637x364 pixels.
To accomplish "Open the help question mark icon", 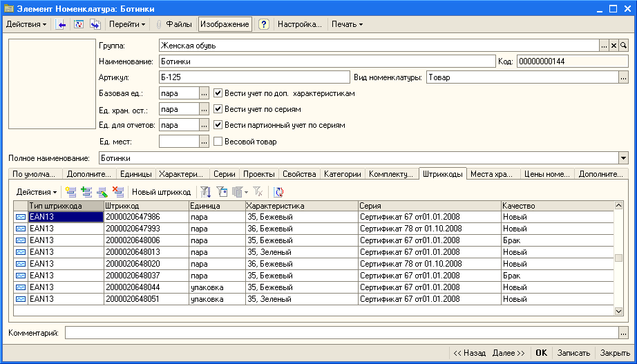I will [x=263, y=24].
